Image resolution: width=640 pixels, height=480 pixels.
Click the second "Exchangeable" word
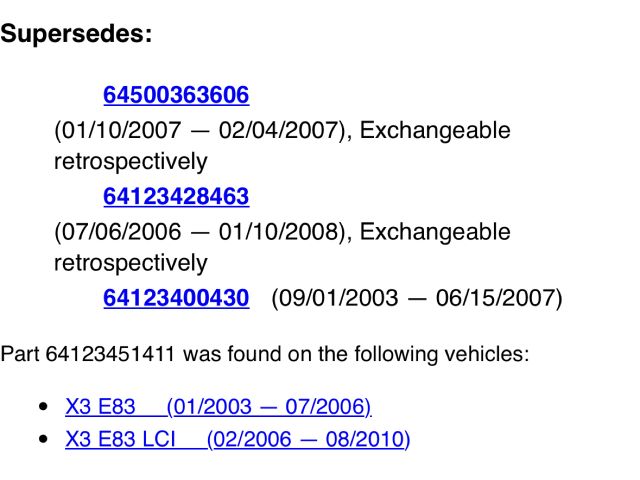pos(435,232)
